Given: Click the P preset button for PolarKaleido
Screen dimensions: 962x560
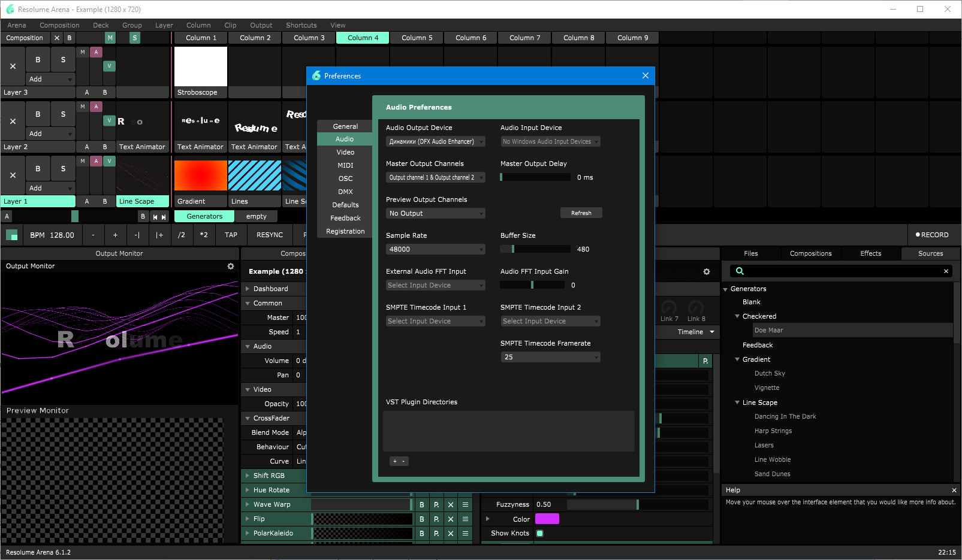Looking at the screenshot, I should pyautogui.click(x=436, y=534).
